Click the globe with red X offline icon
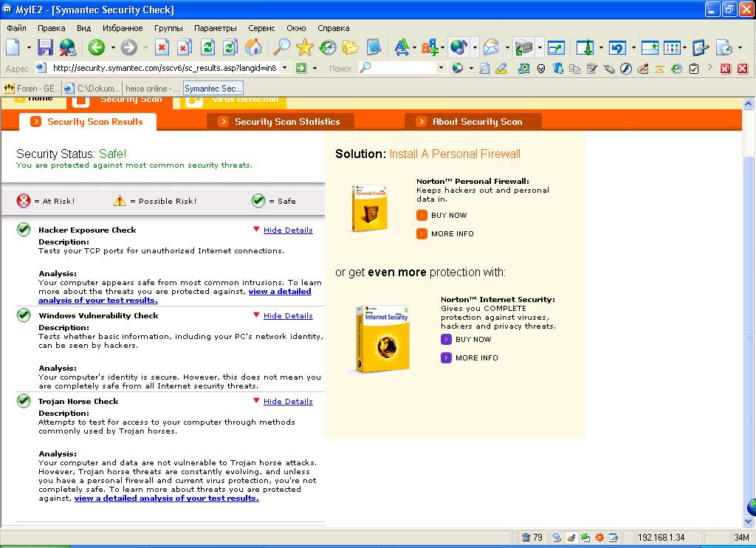This screenshot has height=548, width=756. [68, 47]
